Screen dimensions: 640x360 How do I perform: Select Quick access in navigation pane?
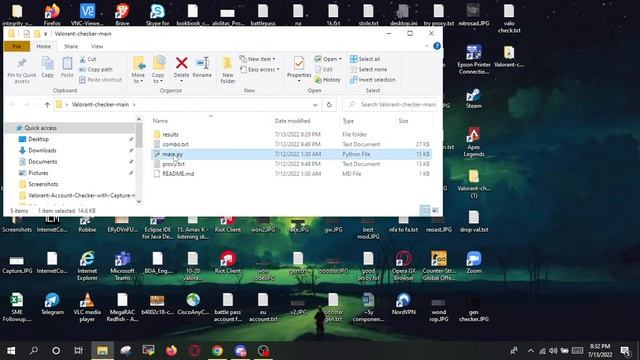[x=40, y=128]
